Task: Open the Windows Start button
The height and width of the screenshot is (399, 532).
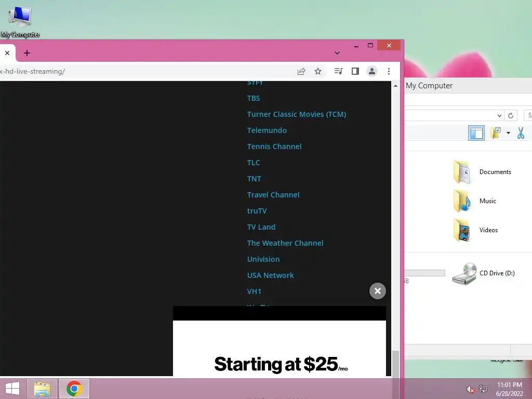Action: (x=12, y=389)
